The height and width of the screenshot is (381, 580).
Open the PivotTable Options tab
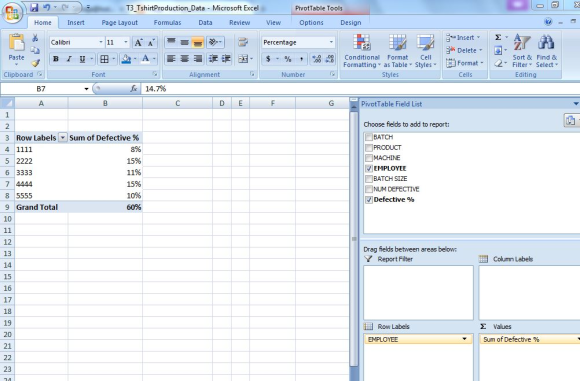pyautogui.click(x=311, y=23)
